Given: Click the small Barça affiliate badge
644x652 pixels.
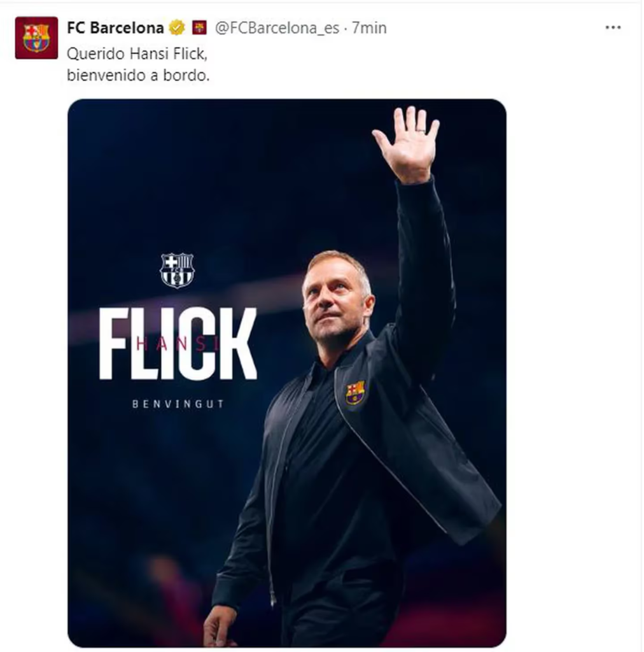Looking at the screenshot, I should point(199,28).
